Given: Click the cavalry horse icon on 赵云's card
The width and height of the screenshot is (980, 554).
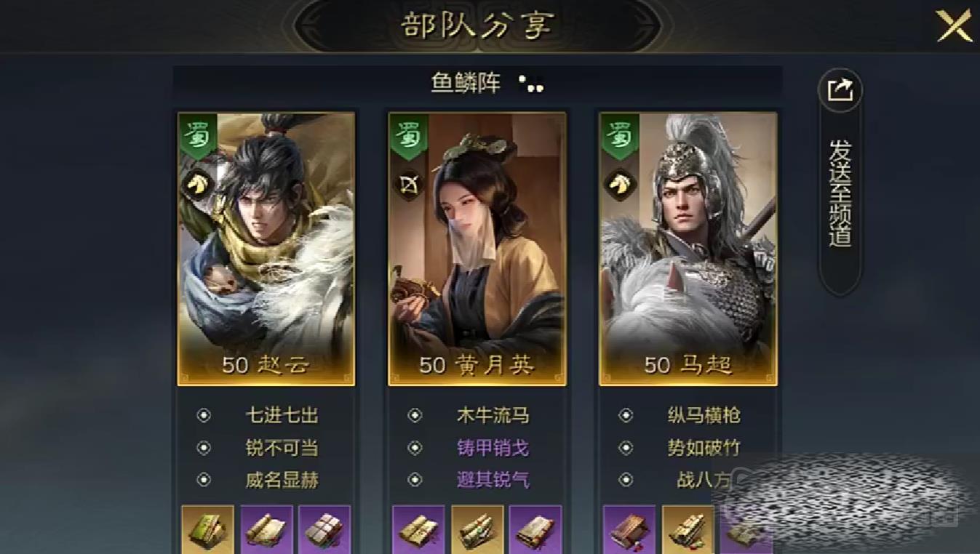Looking at the screenshot, I should [x=194, y=185].
